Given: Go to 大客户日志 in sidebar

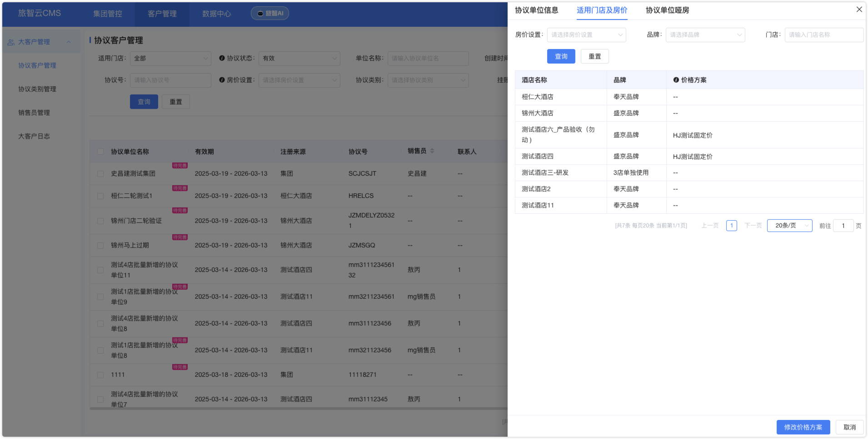Looking at the screenshot, I should pos(34,136).
